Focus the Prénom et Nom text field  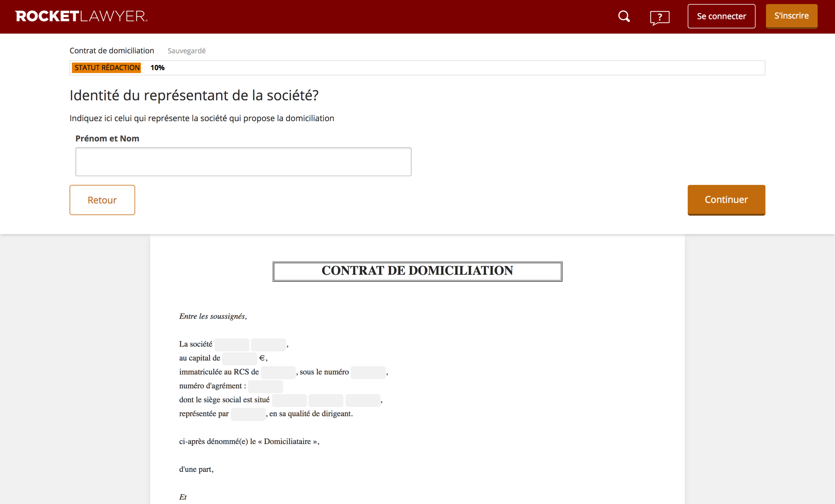tap(243, 162)
